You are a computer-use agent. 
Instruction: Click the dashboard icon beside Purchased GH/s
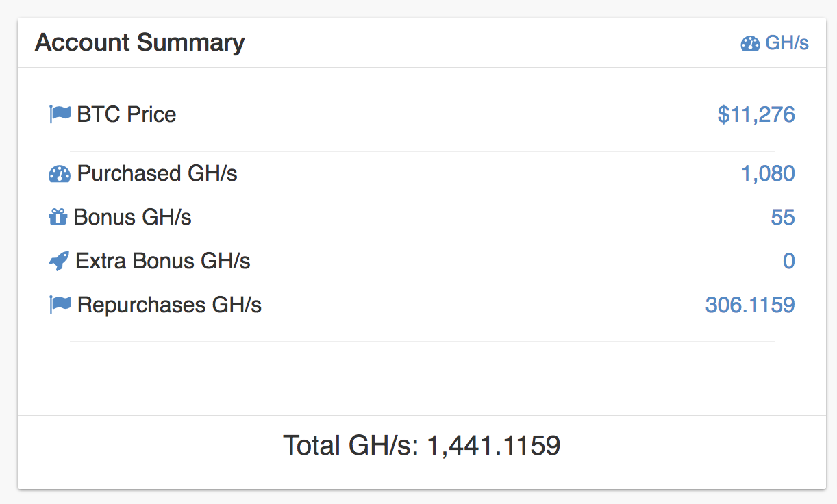(x=60, y=174)
